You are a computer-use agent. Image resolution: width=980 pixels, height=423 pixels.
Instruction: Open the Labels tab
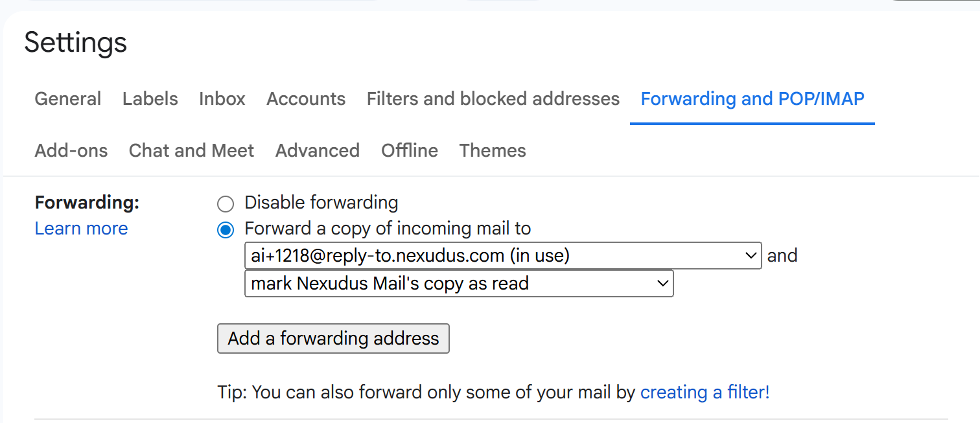coord(150,98)
